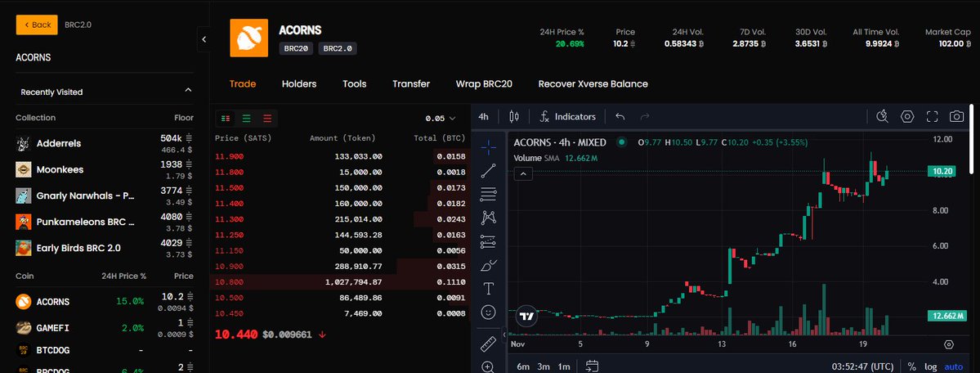Open the Adderrels collection
The image size is (980, 373).
tap(105, 143)
